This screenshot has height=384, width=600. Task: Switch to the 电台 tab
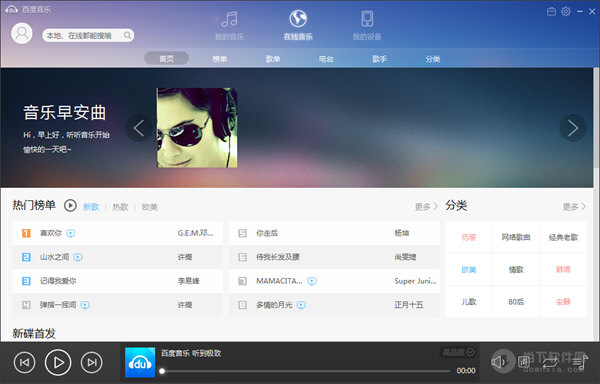(x=326, y=59)
